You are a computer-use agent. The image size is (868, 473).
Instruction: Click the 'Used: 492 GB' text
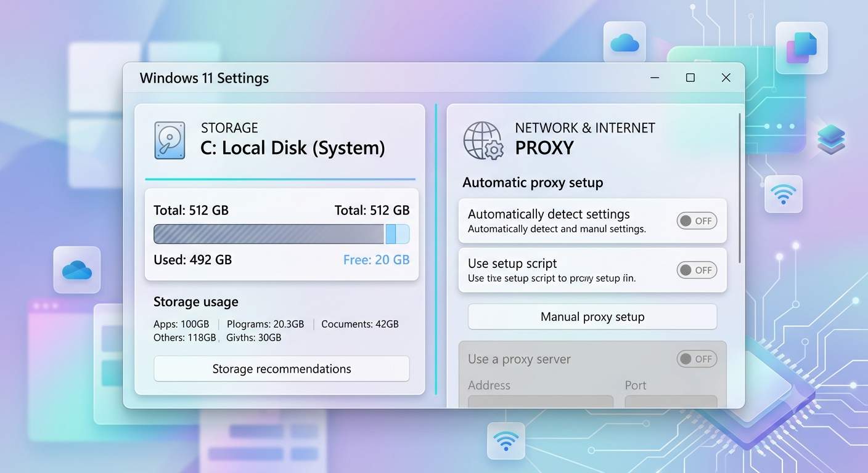[x=192, y=260]
